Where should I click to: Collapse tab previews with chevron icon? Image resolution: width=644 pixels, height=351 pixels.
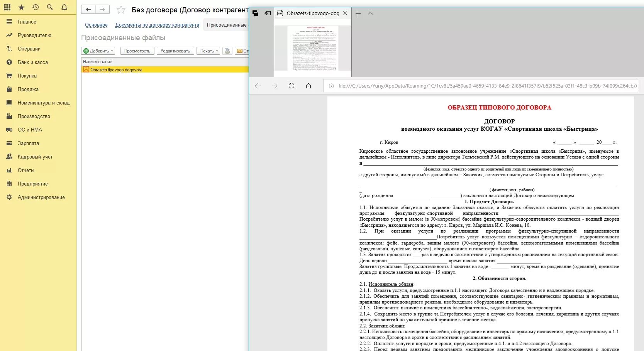coord(370,13)
